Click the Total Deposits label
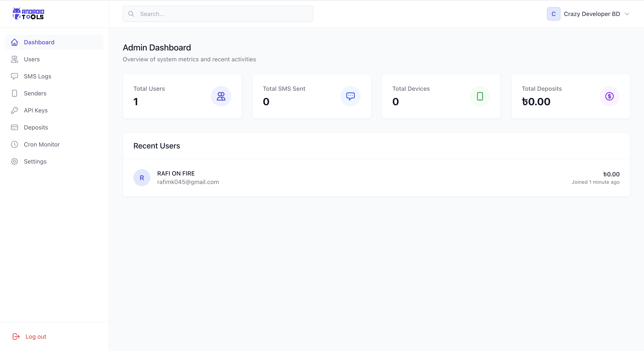 pos(542,89)
